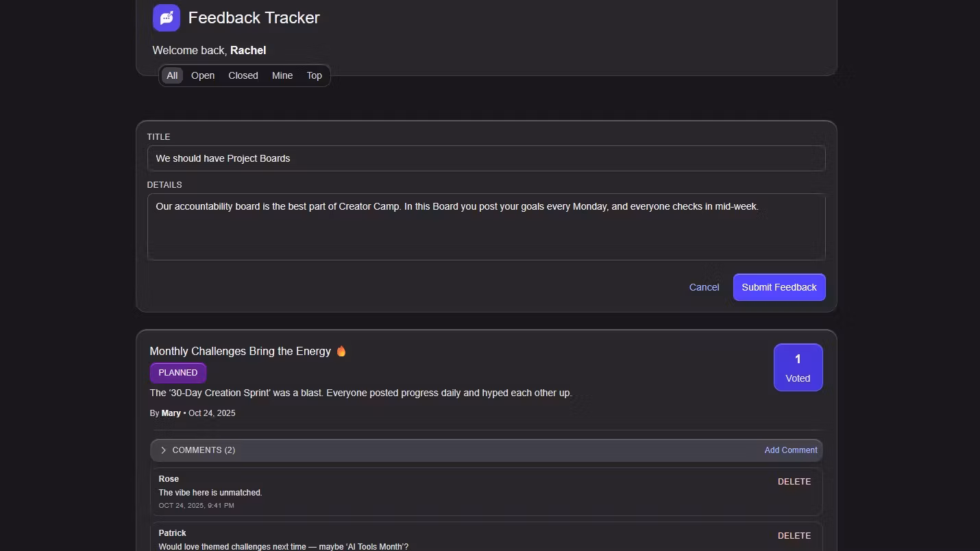Screen dimensions: 980x551
Task: Show the Closed feedback tab
Action: (243, 75)
